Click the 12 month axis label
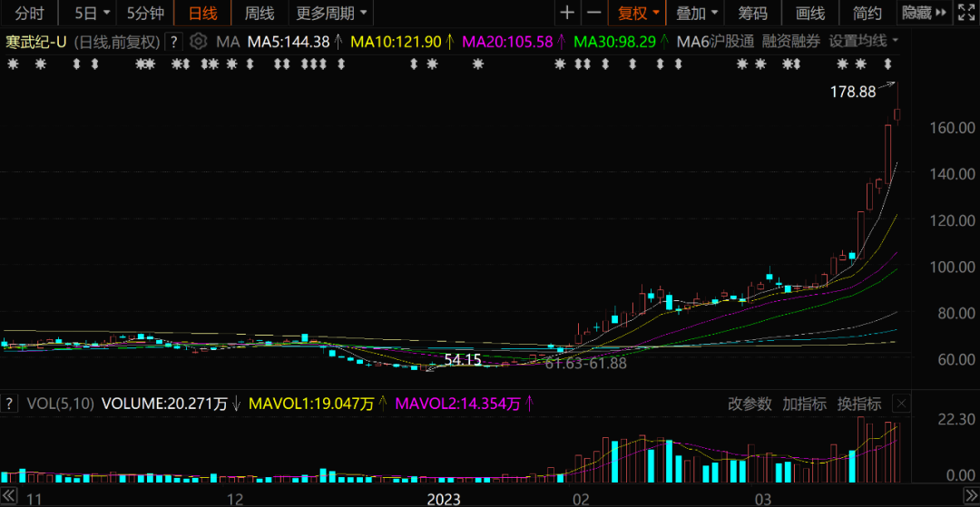Screen dimensions: 980x507 point(235,500)
